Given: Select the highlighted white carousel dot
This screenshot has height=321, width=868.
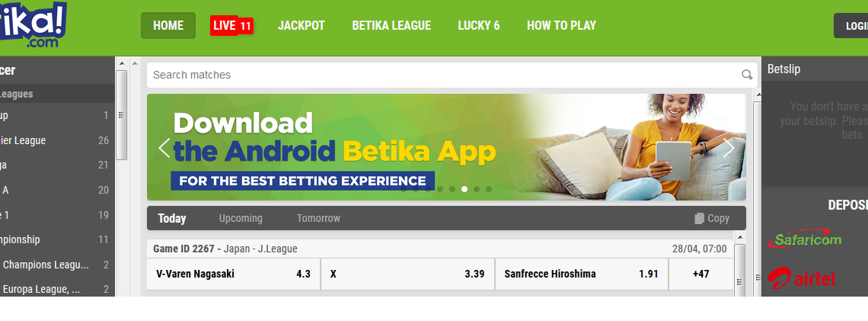Looking at the screenshot, I should 464,189.
